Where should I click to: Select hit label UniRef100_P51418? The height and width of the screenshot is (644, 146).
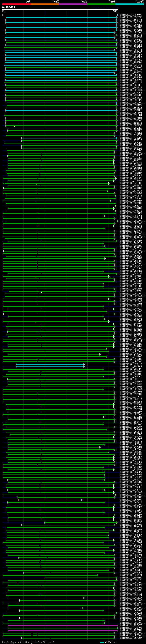pos(131,83)
